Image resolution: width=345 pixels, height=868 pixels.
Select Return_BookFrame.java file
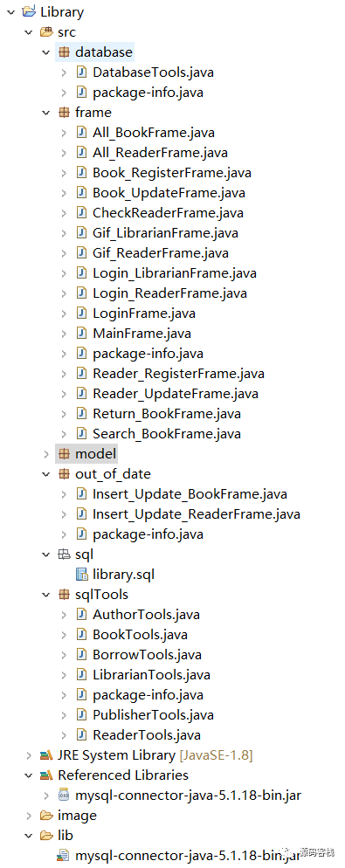tap(167, 414)
